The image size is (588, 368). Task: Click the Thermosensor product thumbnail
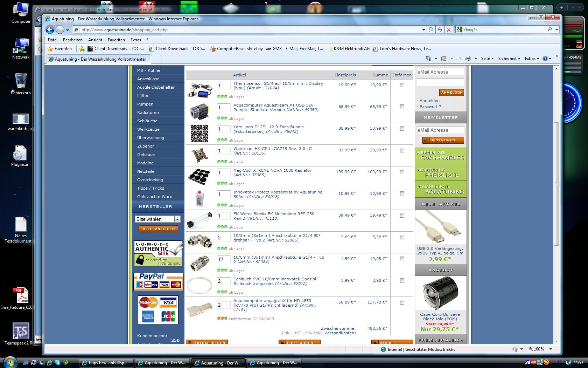(x=199, y=90)
